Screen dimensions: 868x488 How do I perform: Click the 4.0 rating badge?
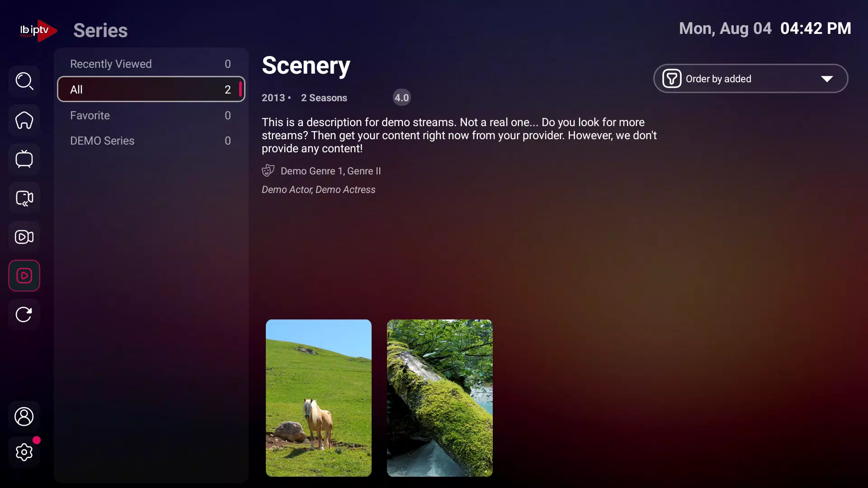click(401, 98)
